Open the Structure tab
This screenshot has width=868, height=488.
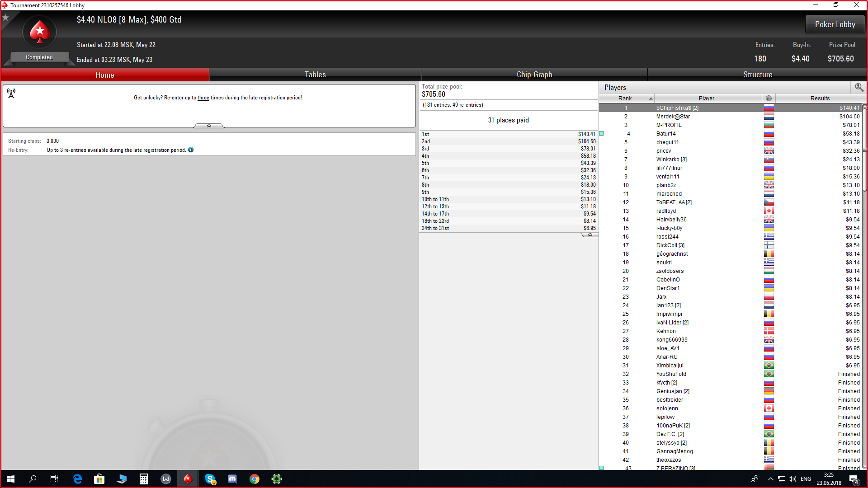(x=757, y=75)
